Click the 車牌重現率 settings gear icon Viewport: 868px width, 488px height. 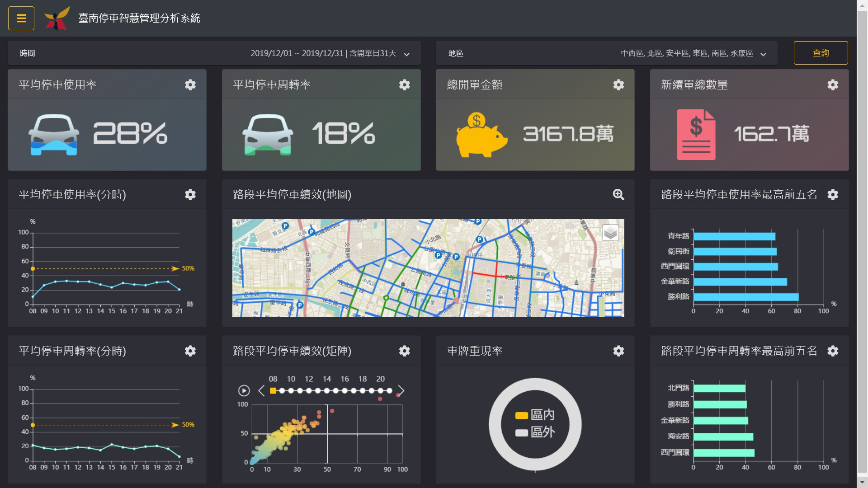(619, 351)
